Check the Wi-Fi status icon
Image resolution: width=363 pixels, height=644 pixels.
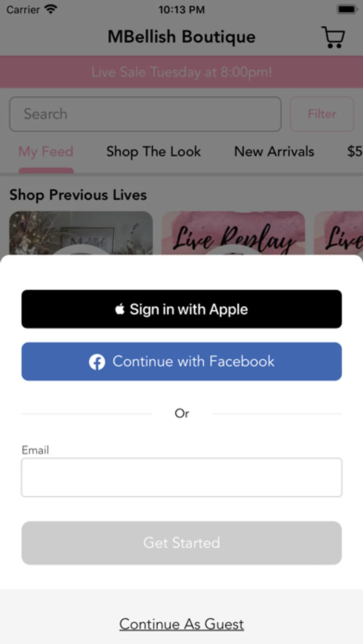pyautogui.click(x=51, y=9)
